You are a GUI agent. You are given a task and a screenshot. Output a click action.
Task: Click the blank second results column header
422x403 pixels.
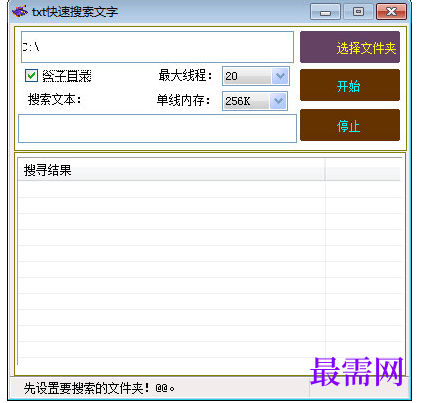pyautogui.click(x=363, y=170)
